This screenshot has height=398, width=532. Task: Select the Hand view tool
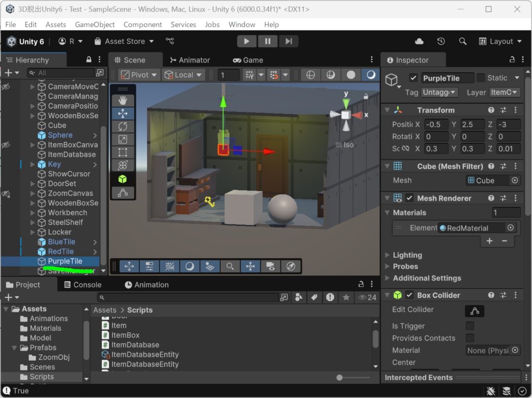tap(123, 100)
